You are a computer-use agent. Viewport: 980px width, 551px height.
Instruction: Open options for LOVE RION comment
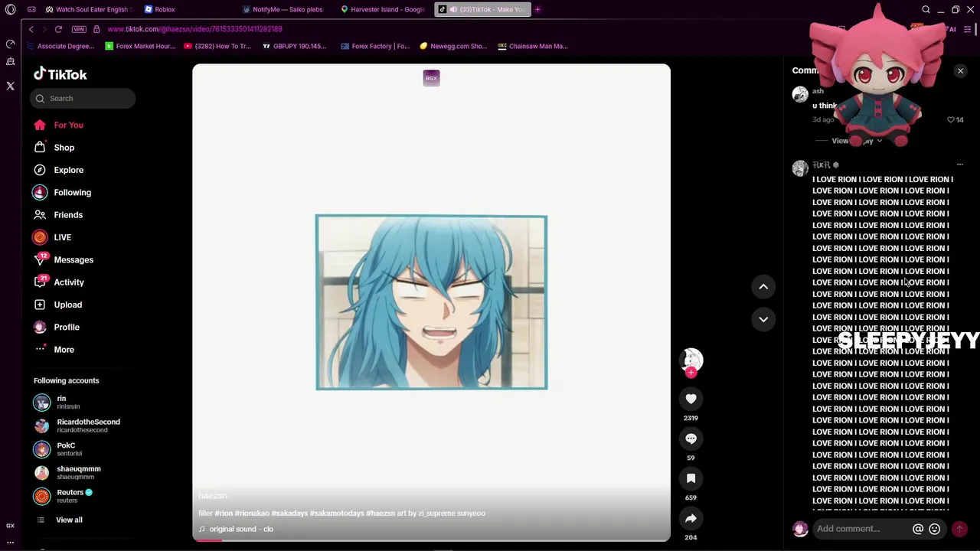click(x=959, y=165)
